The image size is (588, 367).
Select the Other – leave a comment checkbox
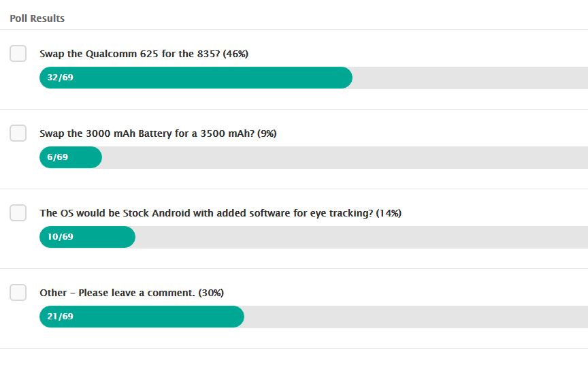tap(18, 293)
